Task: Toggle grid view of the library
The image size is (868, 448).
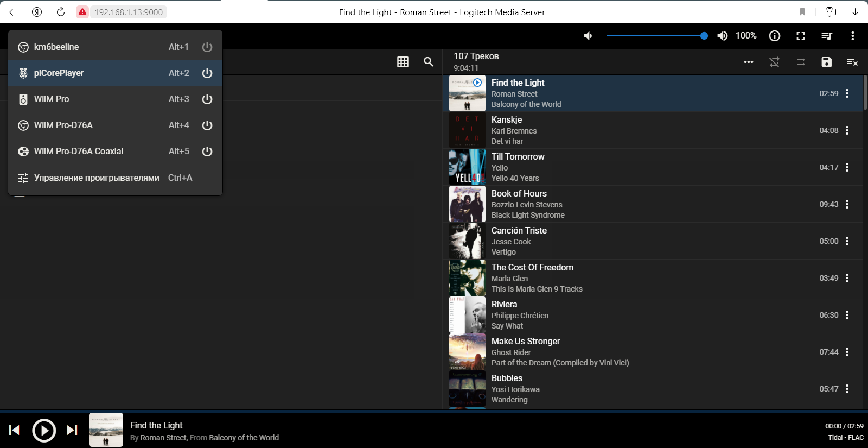Action: point(403,62)
